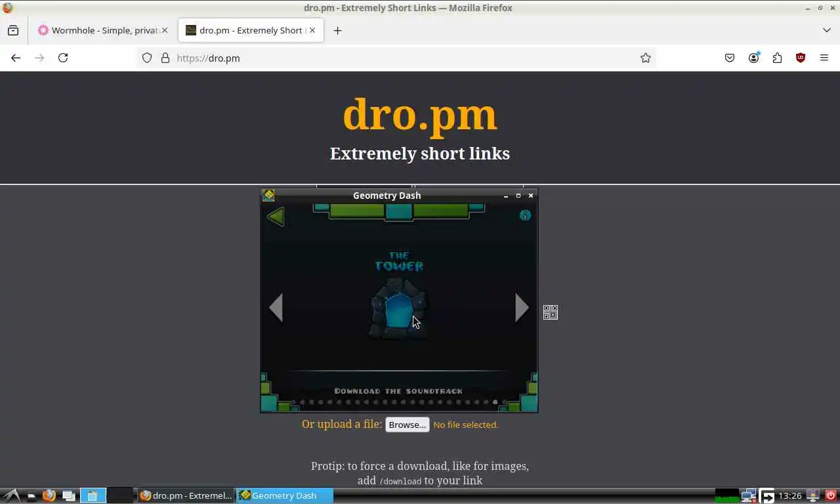Click the 'No file selected.' text
The height and width of the screenshot is (504, 840).
pyautogui.click(x=466, y=425)
